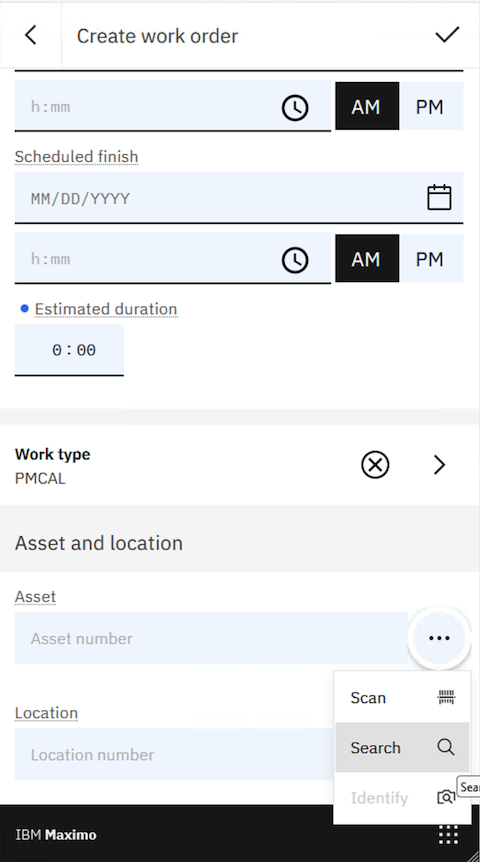Click the Estimated duration field
Screen dimensions: 480x862
69,350
